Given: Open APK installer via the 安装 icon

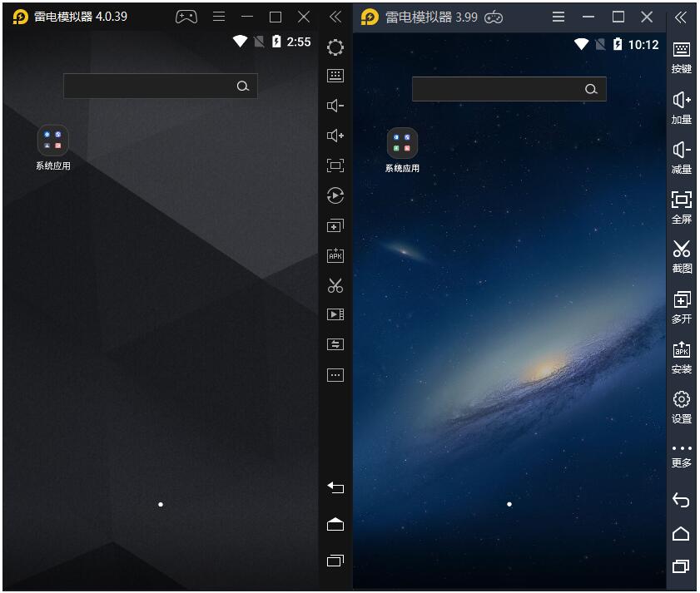Looking at the screenshot, I should click(682, 349).
